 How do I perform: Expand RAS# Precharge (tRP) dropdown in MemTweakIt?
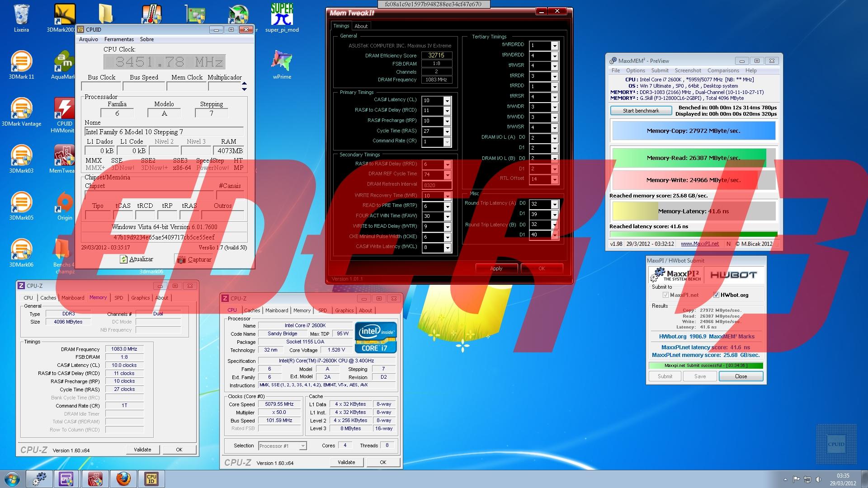click(x=447, y=121)
